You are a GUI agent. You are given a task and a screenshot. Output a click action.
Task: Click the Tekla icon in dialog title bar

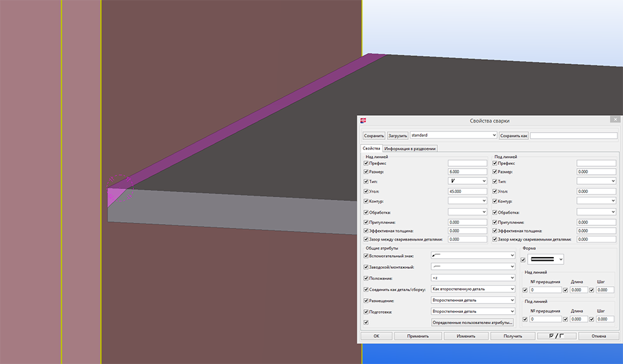coord(363,120)
